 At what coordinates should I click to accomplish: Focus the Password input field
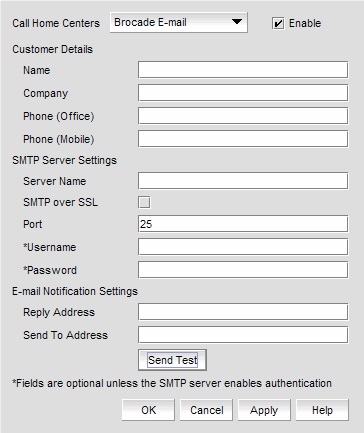coord(243,270)
